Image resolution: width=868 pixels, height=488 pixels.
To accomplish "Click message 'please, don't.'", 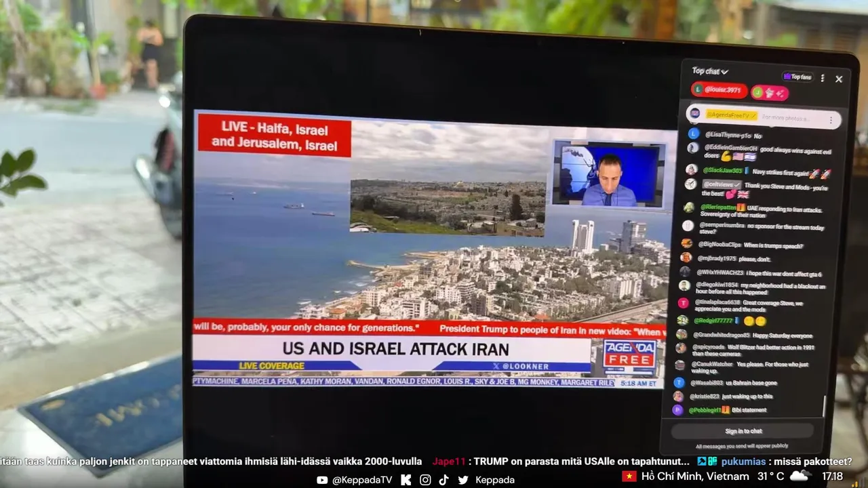I will click(756, 259).
